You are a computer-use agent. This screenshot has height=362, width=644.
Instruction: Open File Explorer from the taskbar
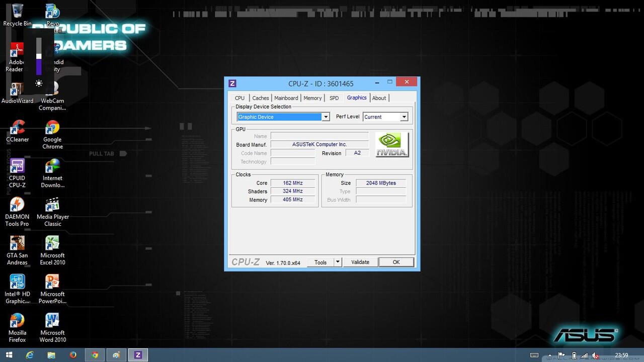click(x=51, y=355)
